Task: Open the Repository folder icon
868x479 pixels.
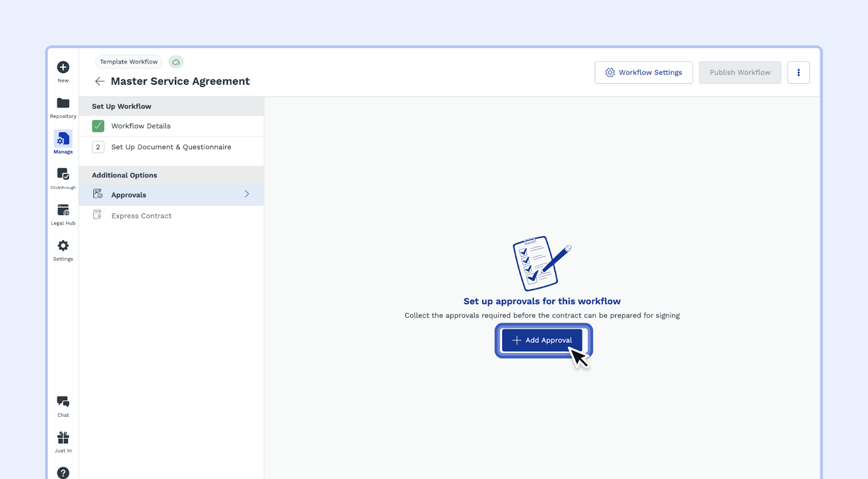Action: point(63,103)
